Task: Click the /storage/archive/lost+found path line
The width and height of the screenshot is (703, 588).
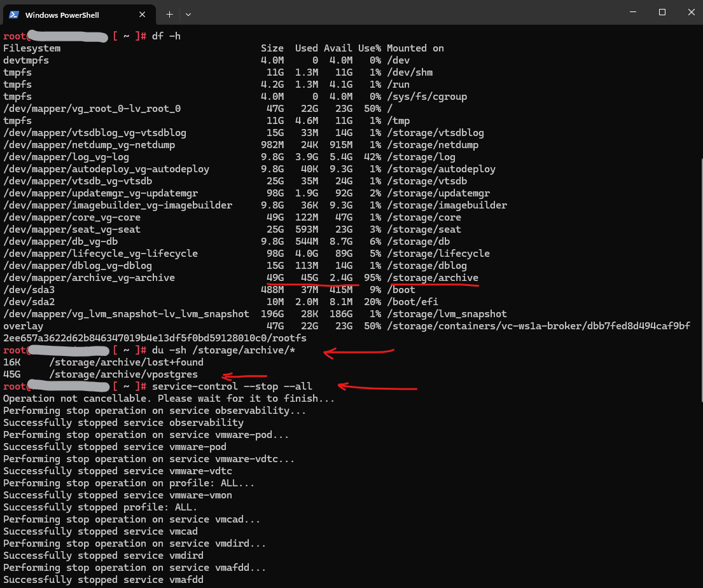Action: point(126,363)
